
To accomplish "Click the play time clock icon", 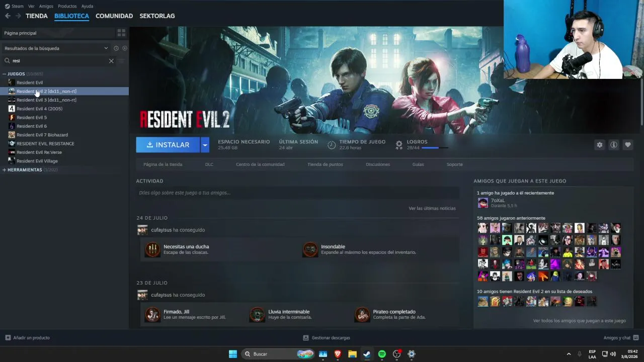I will [x=332, y=145].
